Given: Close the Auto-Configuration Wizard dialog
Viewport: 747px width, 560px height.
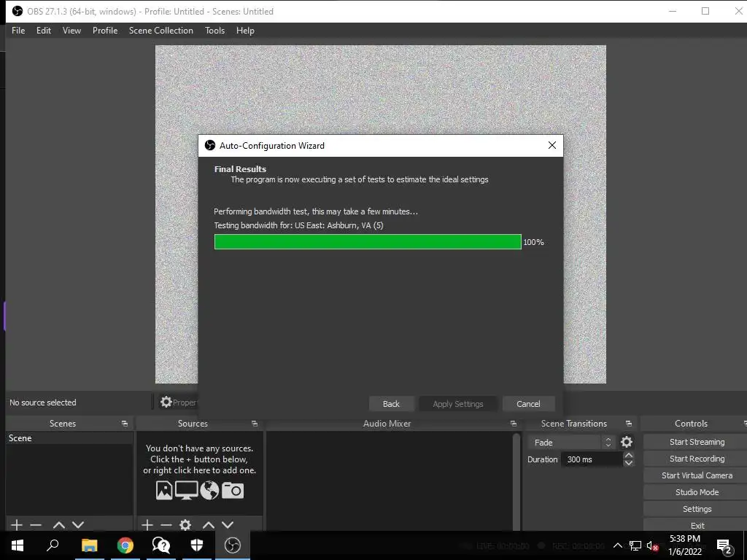Looking at the screenshot, I should coord(552,145).
